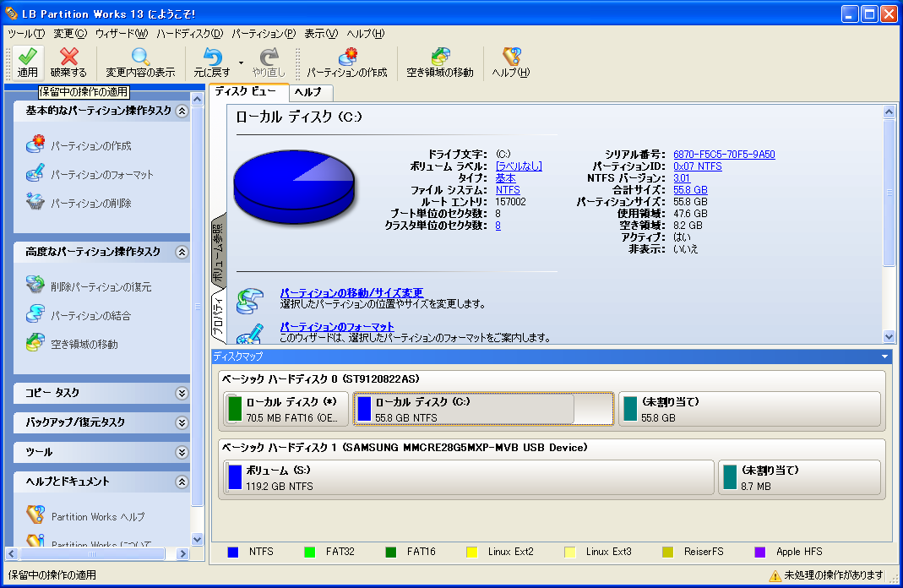
Task: Open the undo history dropdown arrow
Action: point(241,63)
